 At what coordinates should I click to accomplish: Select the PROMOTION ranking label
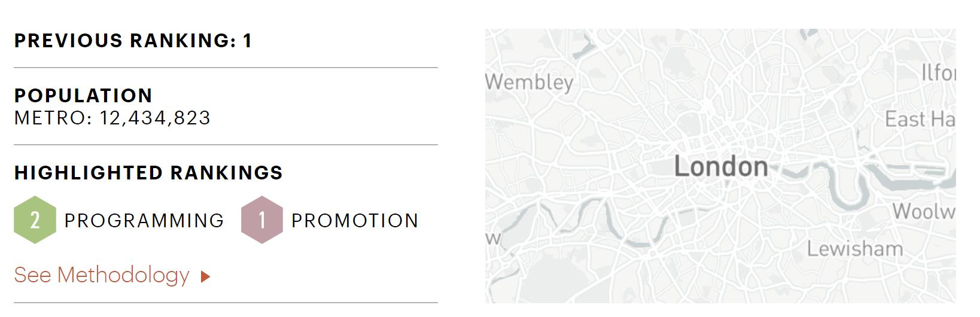point(355,220)
